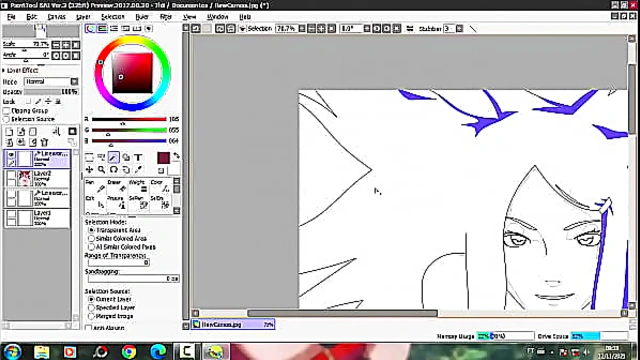The width and height of the screenshot is (640, 360).
Task: Open the Selection menu
Action: pos(113,17)
